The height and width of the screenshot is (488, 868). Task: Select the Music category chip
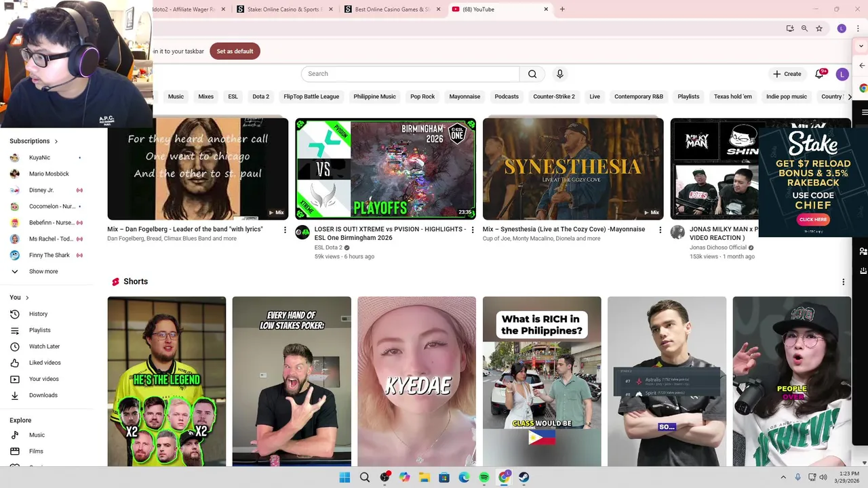176,96
